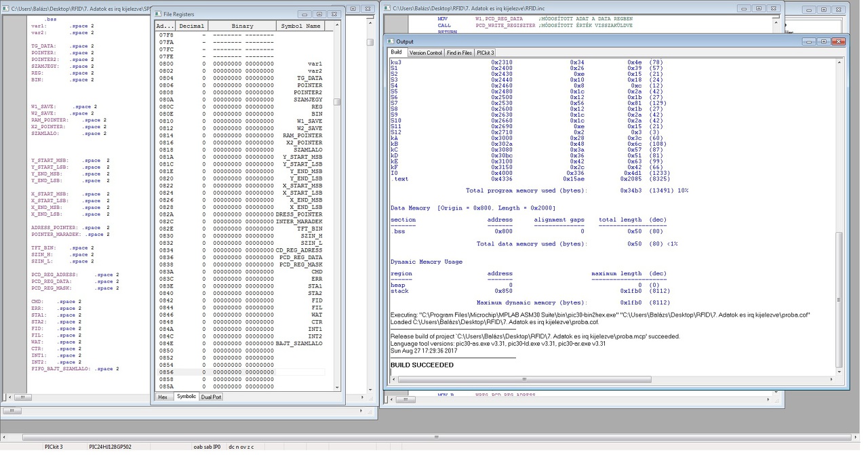The width and height of the screenshot is (868, 455).
Task: Click the .bss section row in Output
Action: pyautogui.click(x=529, y=231)
